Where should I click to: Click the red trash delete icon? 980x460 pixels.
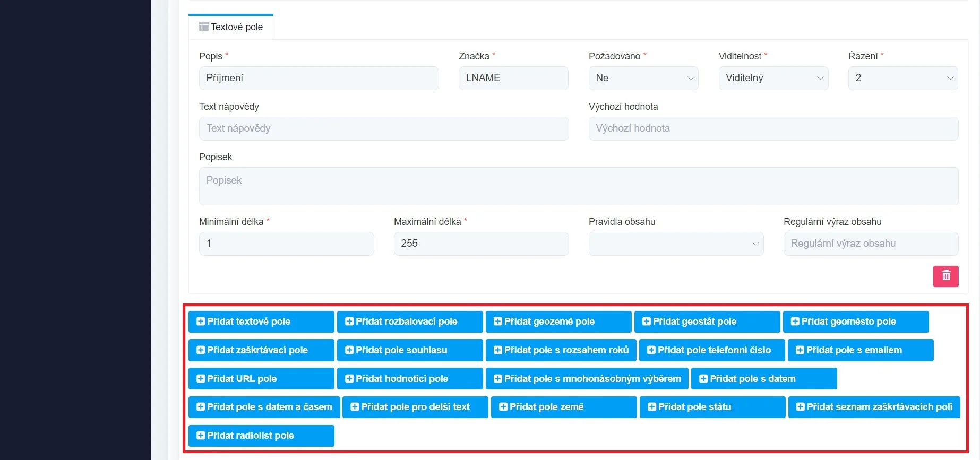[x=945, y=276]
